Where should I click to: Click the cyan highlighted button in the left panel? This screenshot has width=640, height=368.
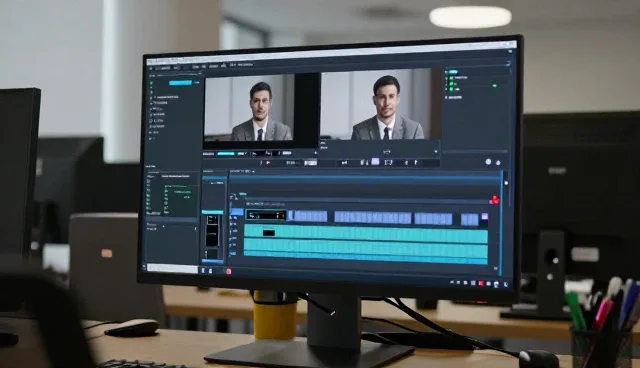180,82
